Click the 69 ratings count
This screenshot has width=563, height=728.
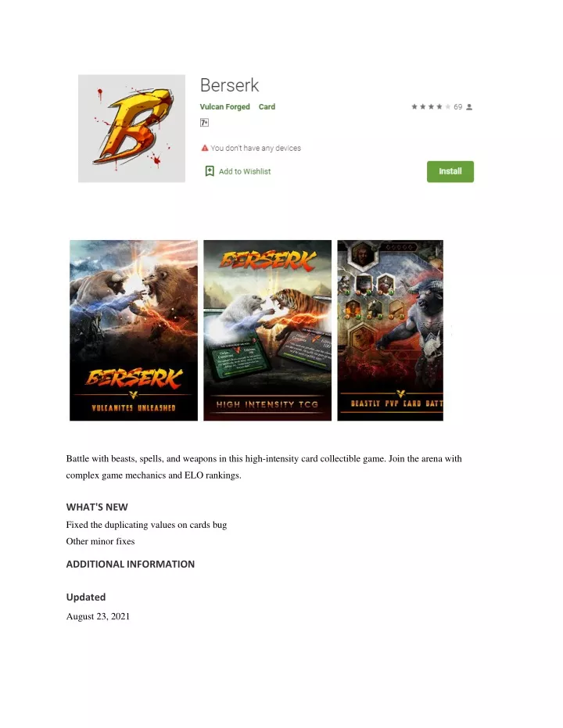pos(457,107)
